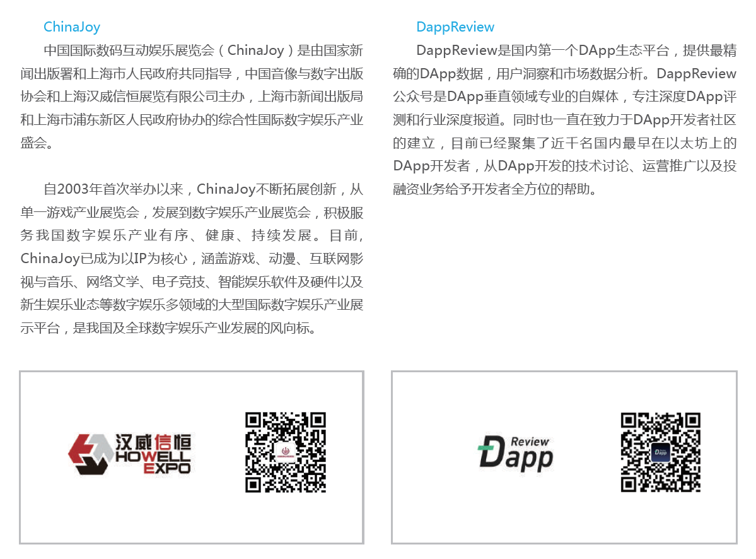756x559 pixels.
Task: Click the DappReview Dapp logo
Action: 515,453
